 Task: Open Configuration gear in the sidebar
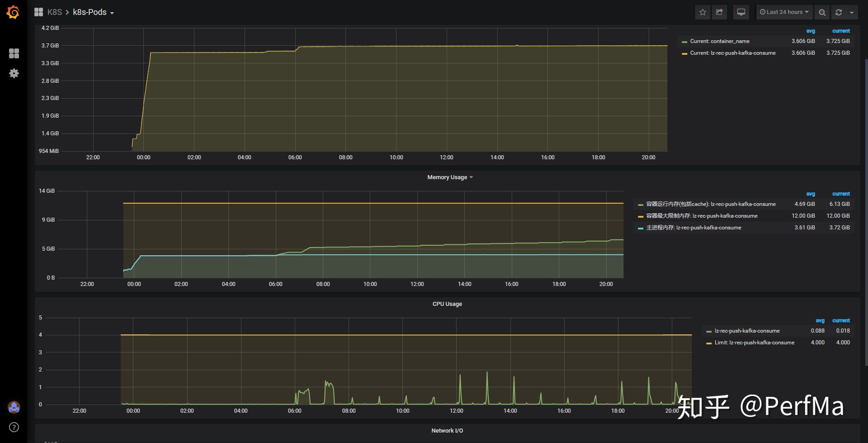tap(14, 73)
